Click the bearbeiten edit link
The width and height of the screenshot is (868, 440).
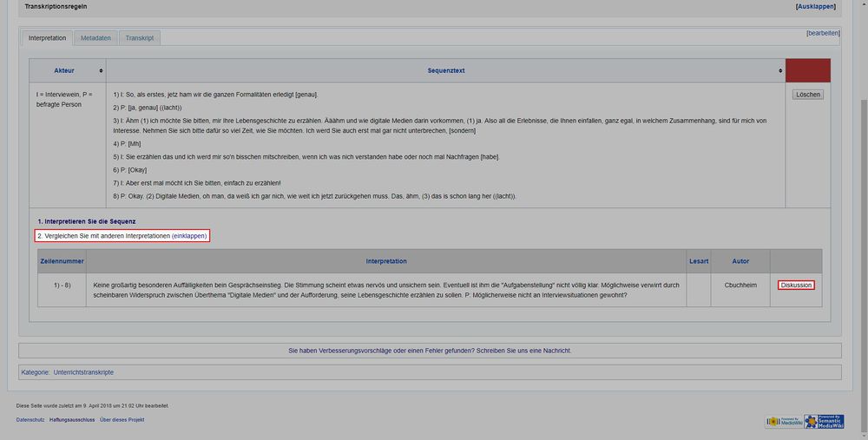(822, 33)
